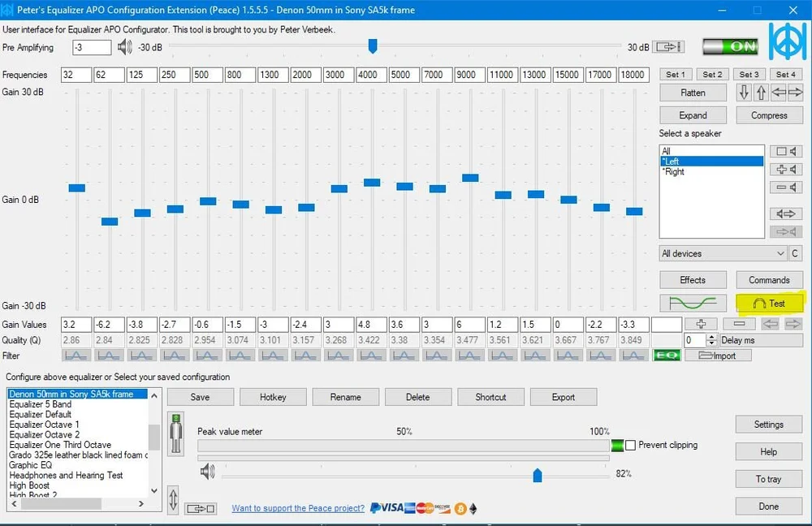Viewport: 812px width, 526px height.
Task: Click the human figure icon beside the config list
Action: (176, 433)
